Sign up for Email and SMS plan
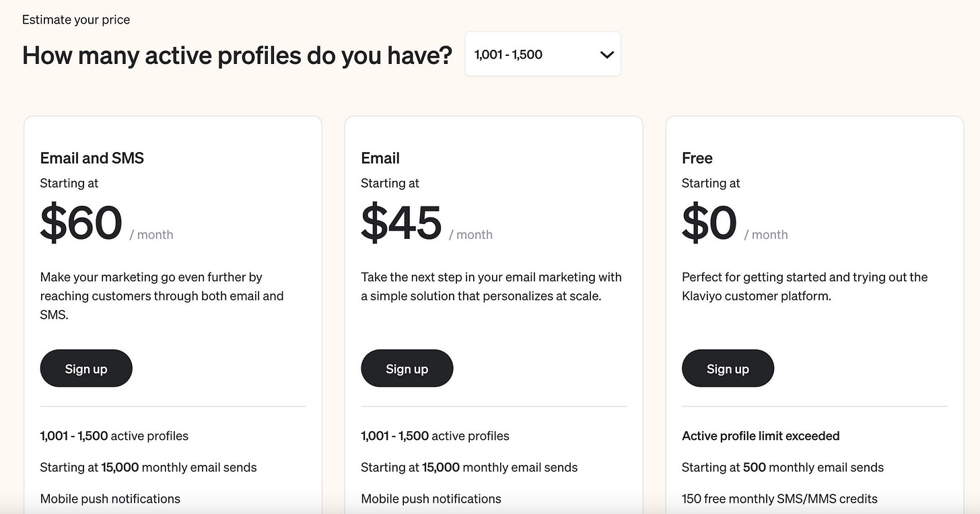 (x=86, y=368)
